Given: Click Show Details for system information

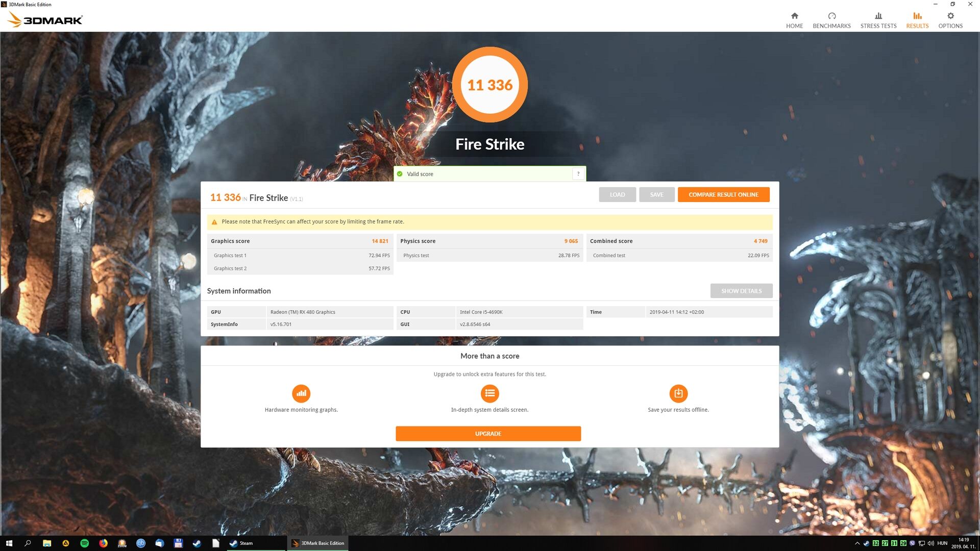Looking at the screenshot, I should click(741, 291).
